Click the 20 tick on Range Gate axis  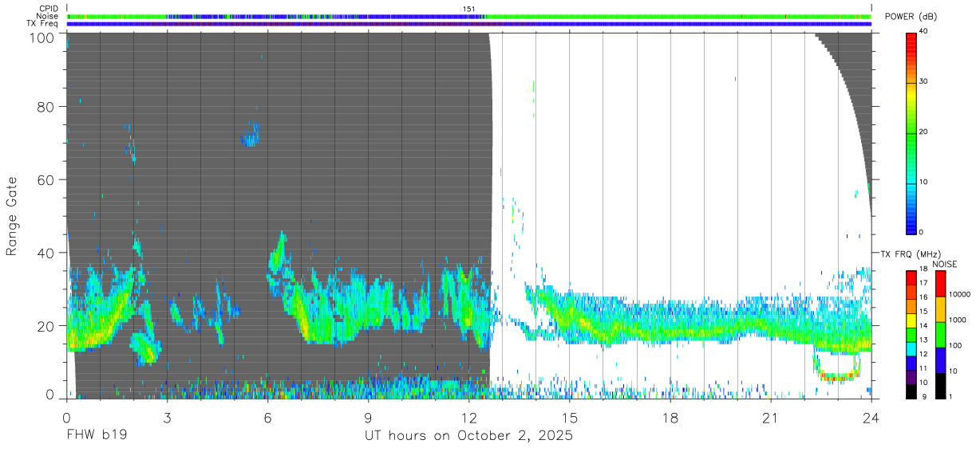[45, 325]
